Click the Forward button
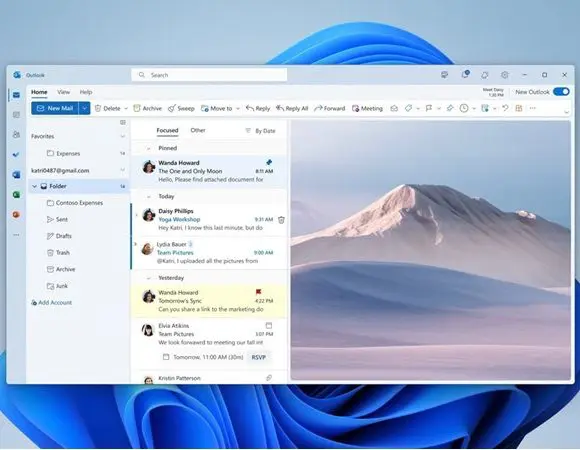Image resolution: width=580 pixels, height=450 pixels. 330,108
